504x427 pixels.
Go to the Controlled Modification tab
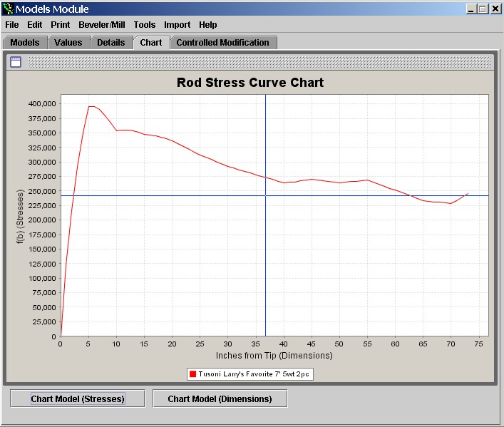pos(222,43)
